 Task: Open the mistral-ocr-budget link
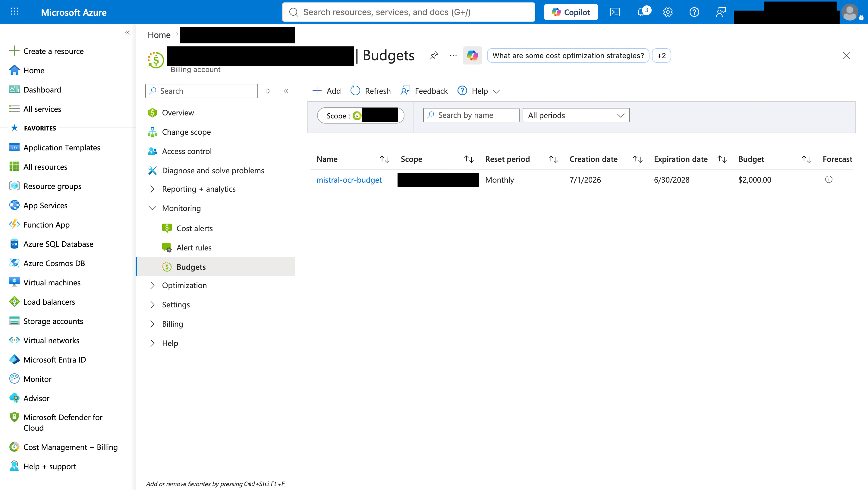[x=349, y=180]
